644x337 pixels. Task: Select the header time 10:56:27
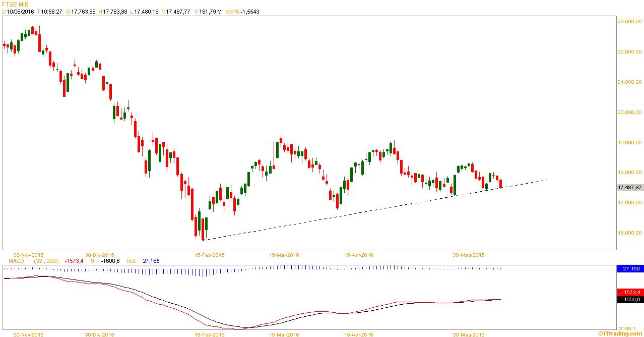tap(51, 12)
